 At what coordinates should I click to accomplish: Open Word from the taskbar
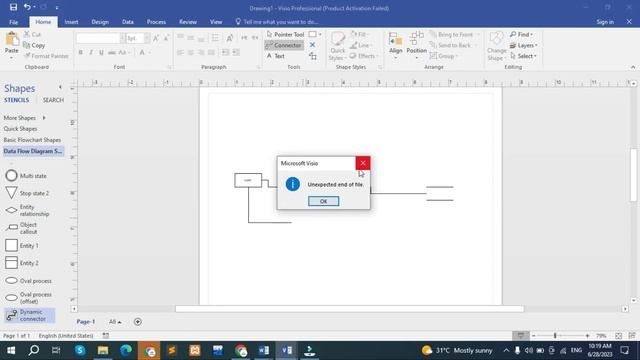click(x=264, y=350)
